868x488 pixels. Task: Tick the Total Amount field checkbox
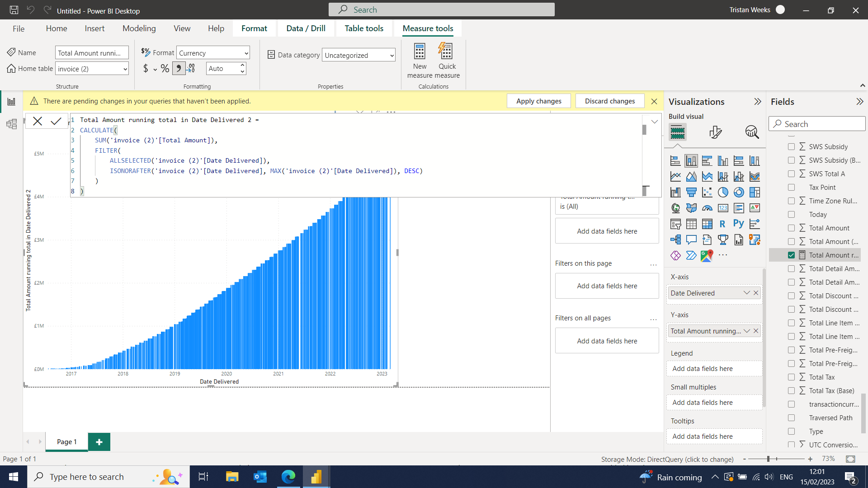click(x=791, y=228)
